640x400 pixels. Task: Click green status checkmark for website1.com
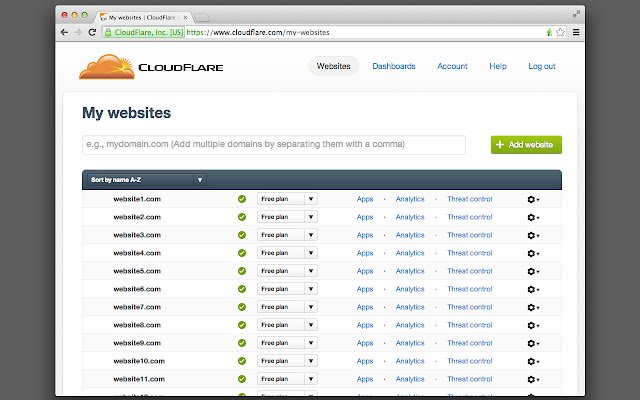click(x=242, y=199)
